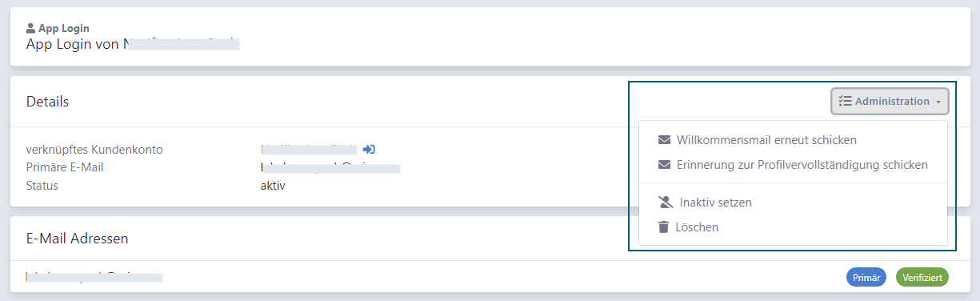
Task: Click the Administration dropdown caret arrow
Action: click(938, 102)
